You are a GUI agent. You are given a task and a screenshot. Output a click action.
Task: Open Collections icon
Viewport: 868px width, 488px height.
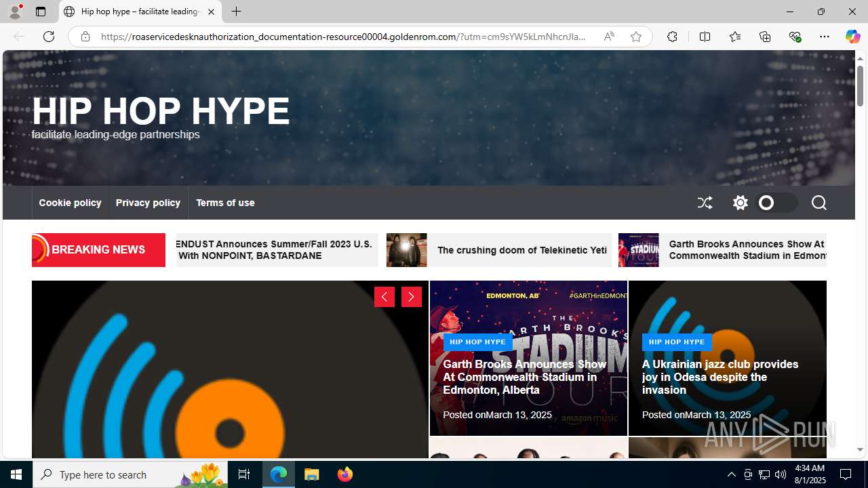point(765,37)
